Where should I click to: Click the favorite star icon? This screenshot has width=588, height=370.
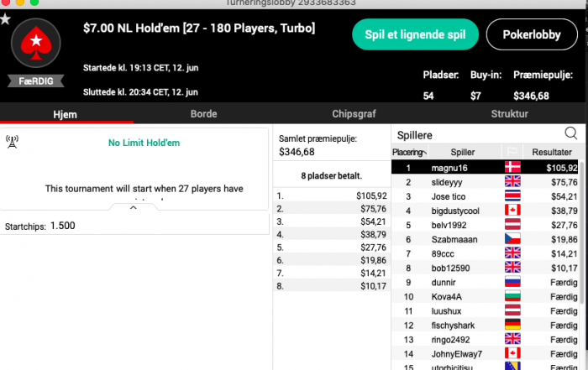click(5, 18)
